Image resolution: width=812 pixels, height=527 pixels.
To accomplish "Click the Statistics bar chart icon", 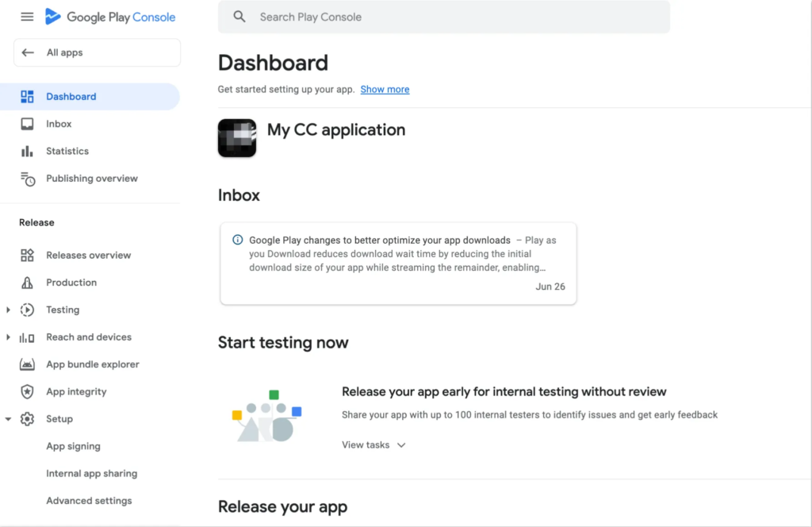I will tap(27, 151).
